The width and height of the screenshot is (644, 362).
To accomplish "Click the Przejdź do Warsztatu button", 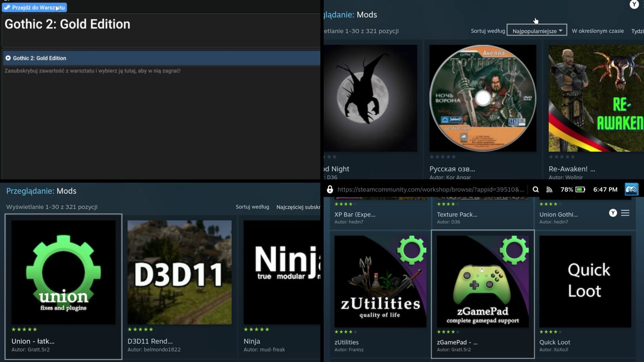I will click(x=35, y=7).
